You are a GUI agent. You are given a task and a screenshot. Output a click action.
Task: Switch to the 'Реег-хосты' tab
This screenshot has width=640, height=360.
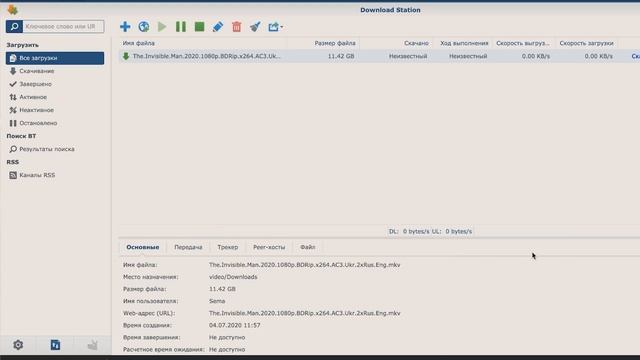[269, 247]
